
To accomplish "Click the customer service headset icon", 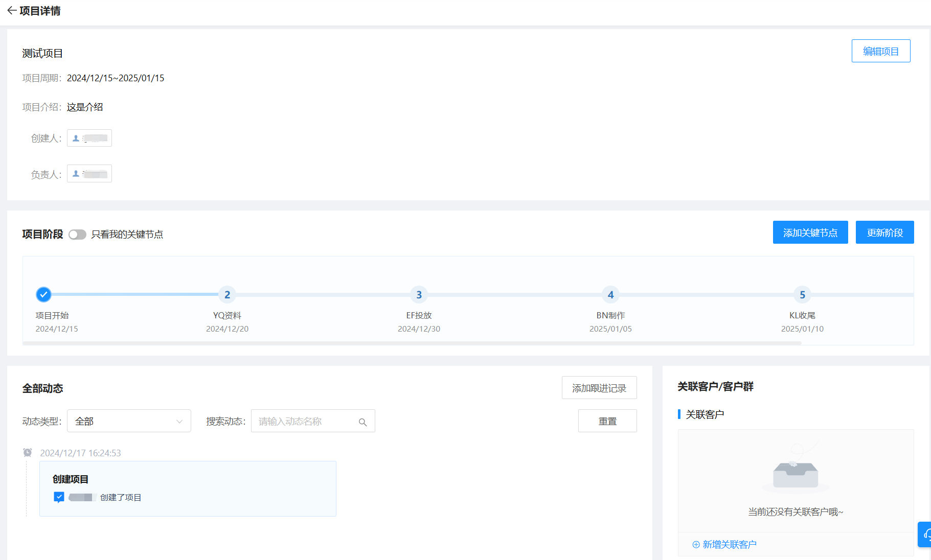I will 926,534.
